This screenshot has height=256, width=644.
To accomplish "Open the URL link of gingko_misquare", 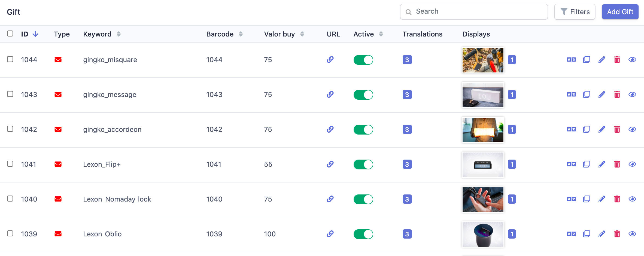I will [330, 60].
